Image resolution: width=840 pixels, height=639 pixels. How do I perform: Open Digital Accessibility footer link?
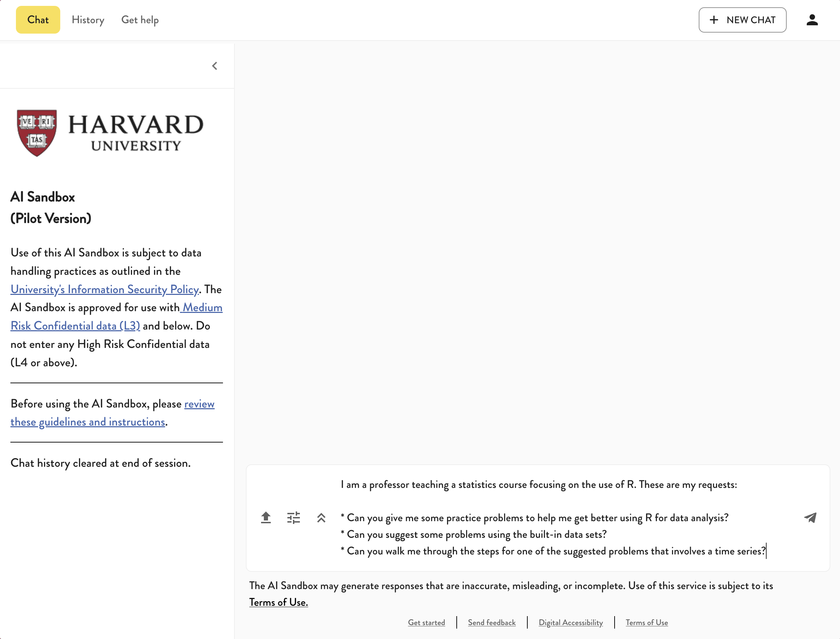571,623
